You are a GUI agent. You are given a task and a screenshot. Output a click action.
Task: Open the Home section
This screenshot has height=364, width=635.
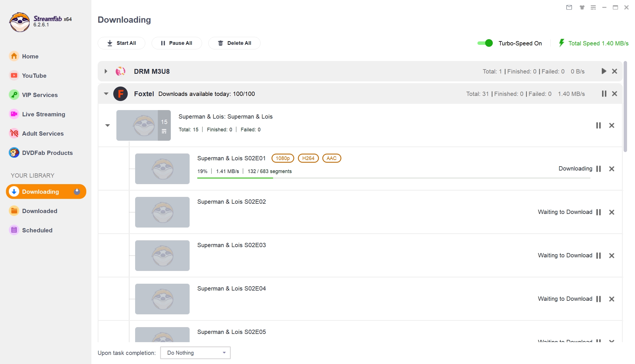click(x=30, y=56)
